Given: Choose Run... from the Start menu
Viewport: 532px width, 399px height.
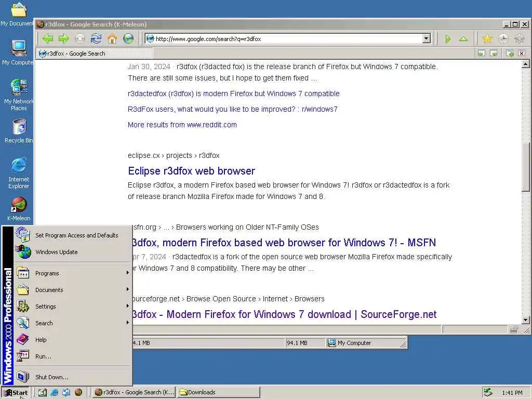Looking at the screenshot, I should pos(73,356).
